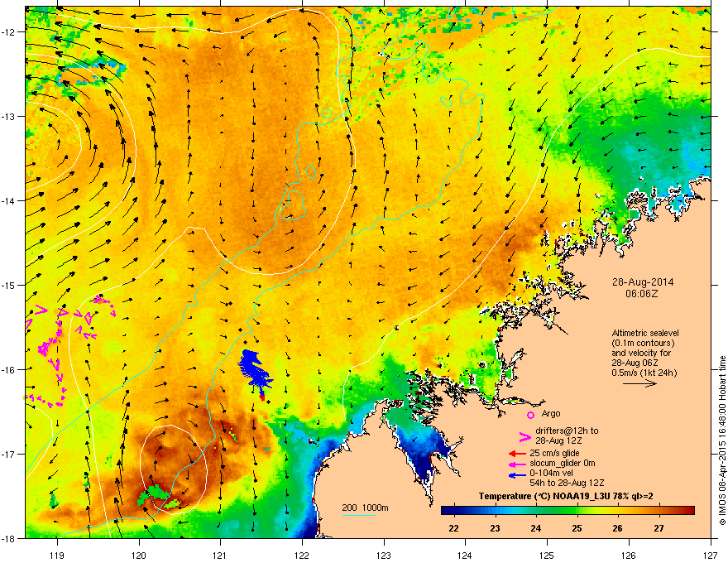Click the red 25 cm/s glide arrow

pos(517,454)
